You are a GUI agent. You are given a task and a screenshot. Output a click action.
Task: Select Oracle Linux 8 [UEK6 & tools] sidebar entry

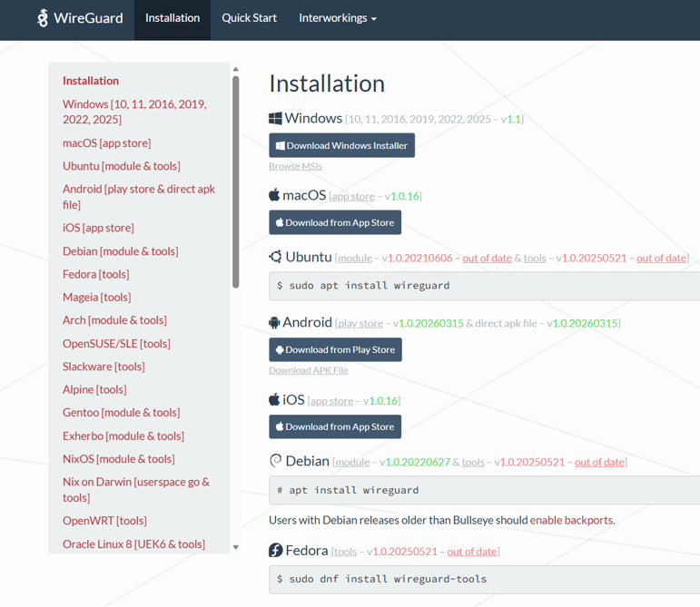tap(134, 544)
